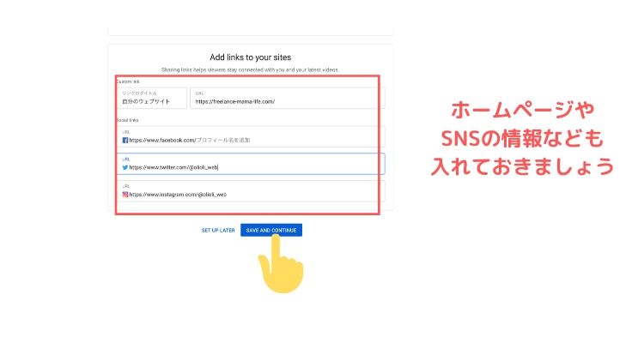Focus the link title field 自分のウェブサイト

151,98
